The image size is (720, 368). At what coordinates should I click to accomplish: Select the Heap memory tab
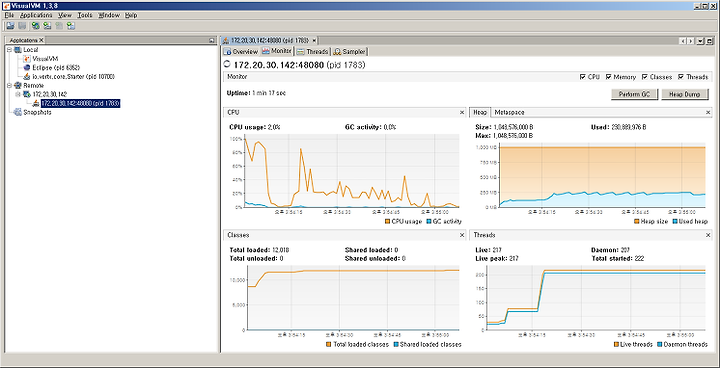click(x=480, y=112)
